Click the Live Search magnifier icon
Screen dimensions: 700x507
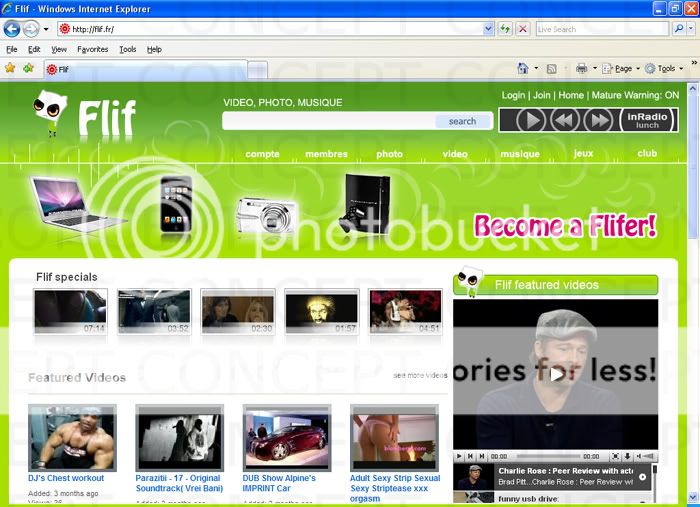pos(679,29)
